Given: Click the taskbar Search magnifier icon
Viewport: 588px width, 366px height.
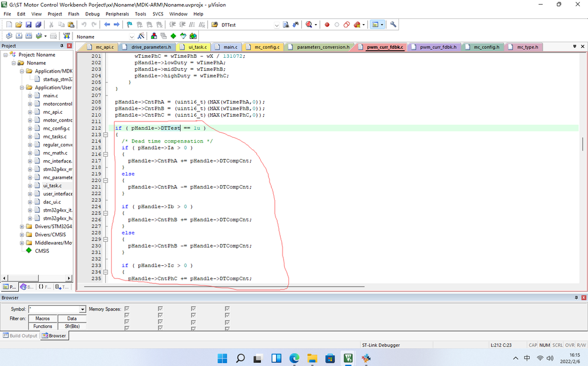Looking at the screenshot, I should coord(240,358).
